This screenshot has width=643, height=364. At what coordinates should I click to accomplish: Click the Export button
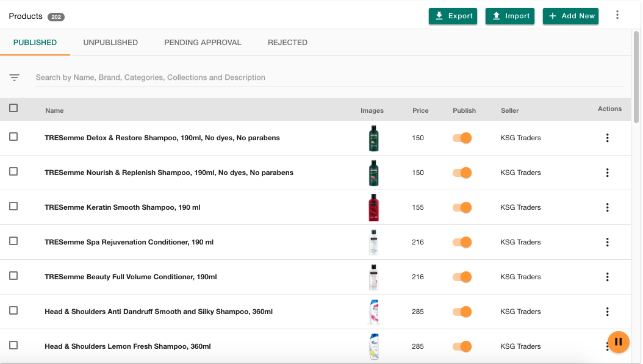pos(453,16)
